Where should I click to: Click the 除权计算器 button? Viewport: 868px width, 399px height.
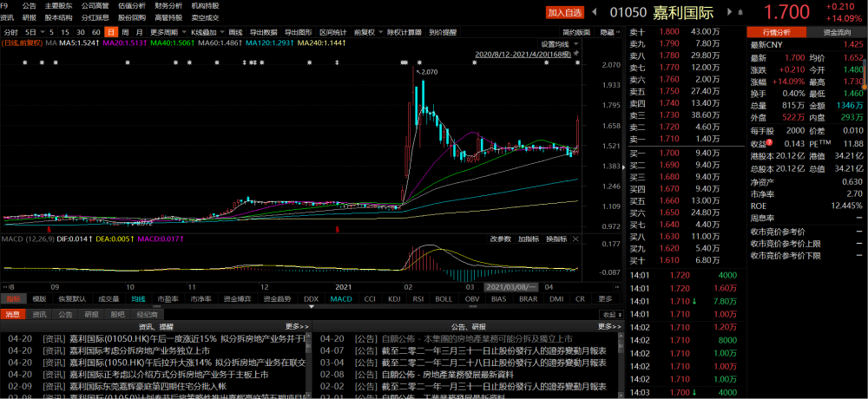[x=404, y=32]
